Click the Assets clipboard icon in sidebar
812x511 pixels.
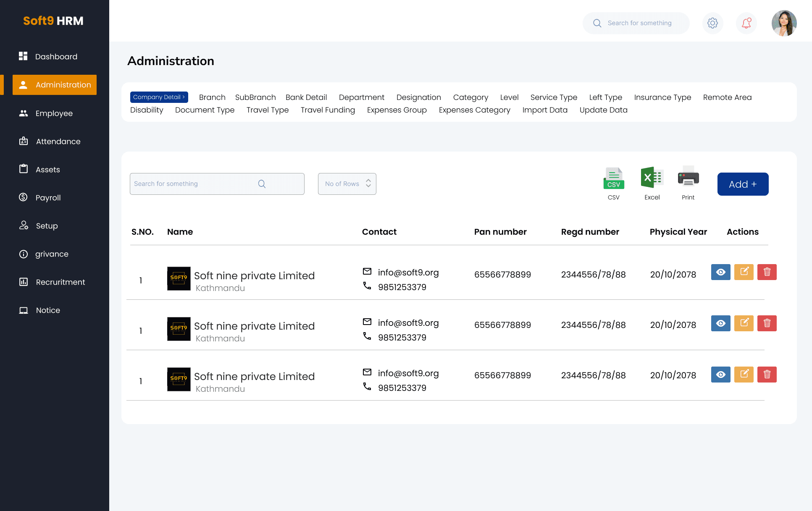point(24,169)
